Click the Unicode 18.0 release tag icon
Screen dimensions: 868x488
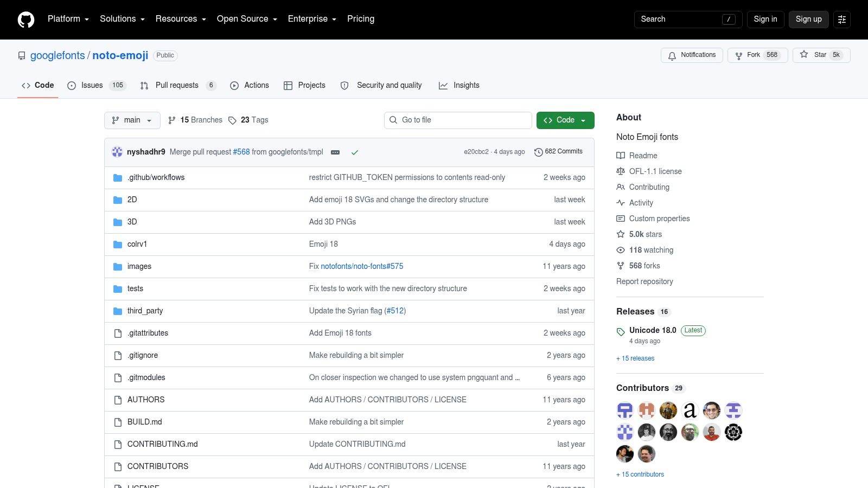click(x=621, y=332)
